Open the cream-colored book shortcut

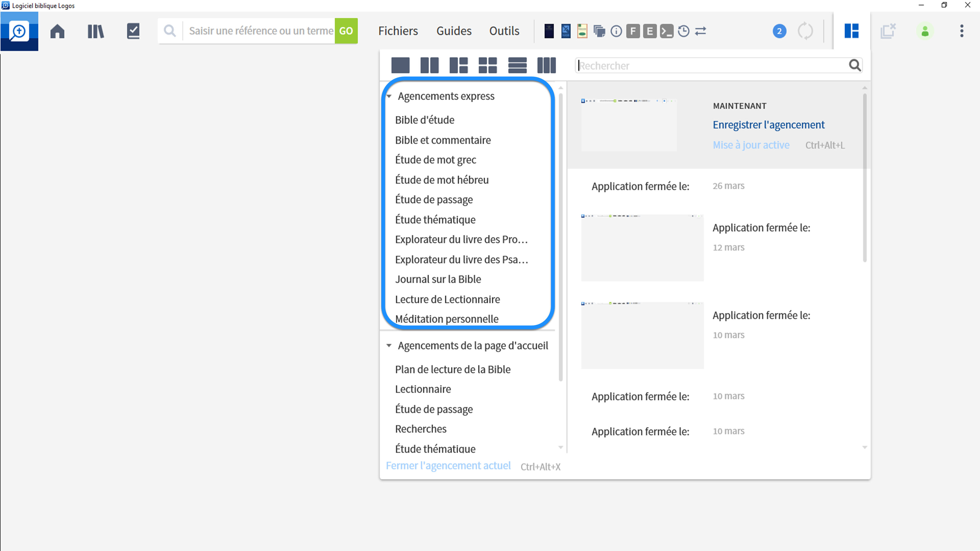pyautogui.click(x=582, y=31)
